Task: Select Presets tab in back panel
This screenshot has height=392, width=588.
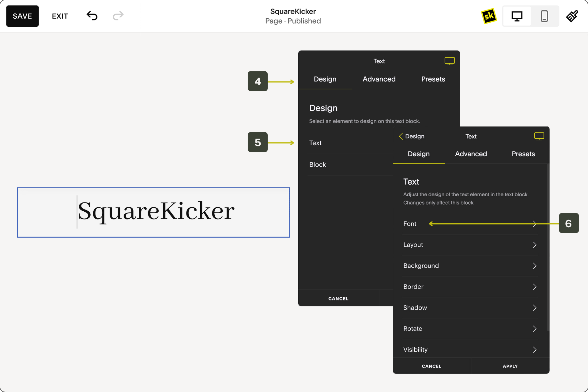Action: (x=433, y=79)
